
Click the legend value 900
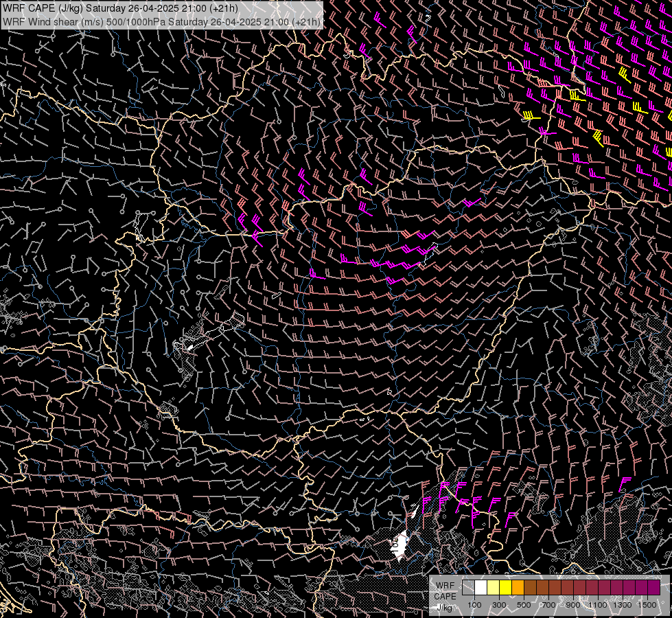(x=573, y=605)
